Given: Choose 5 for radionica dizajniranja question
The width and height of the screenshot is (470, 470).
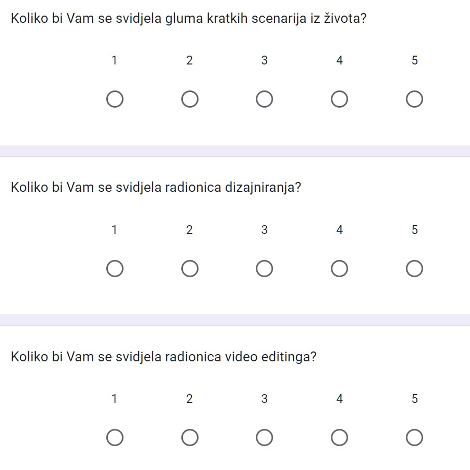Looking at the screenshot, I should (414, 268).
